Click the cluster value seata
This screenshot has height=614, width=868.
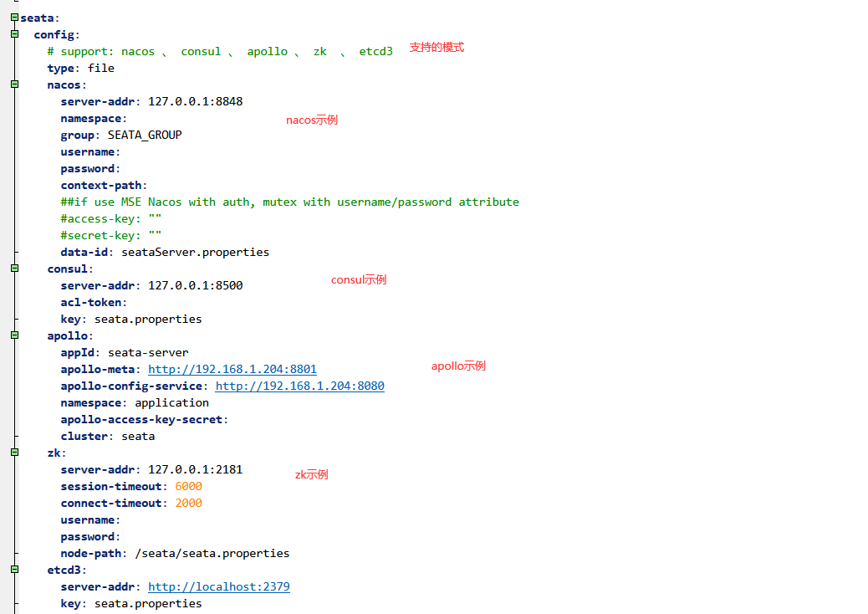(x=138, y=437)
